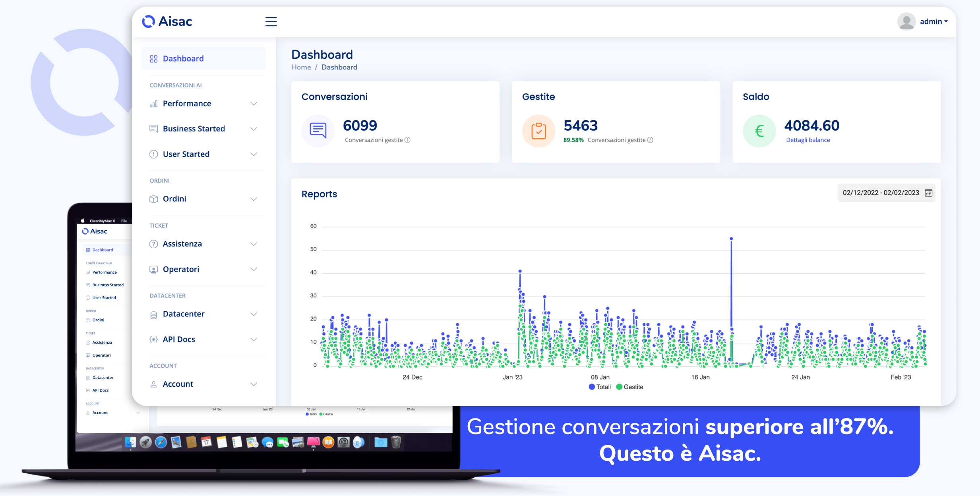Click the admin user avatar
The image size is (980, 496).
(906, 21)
